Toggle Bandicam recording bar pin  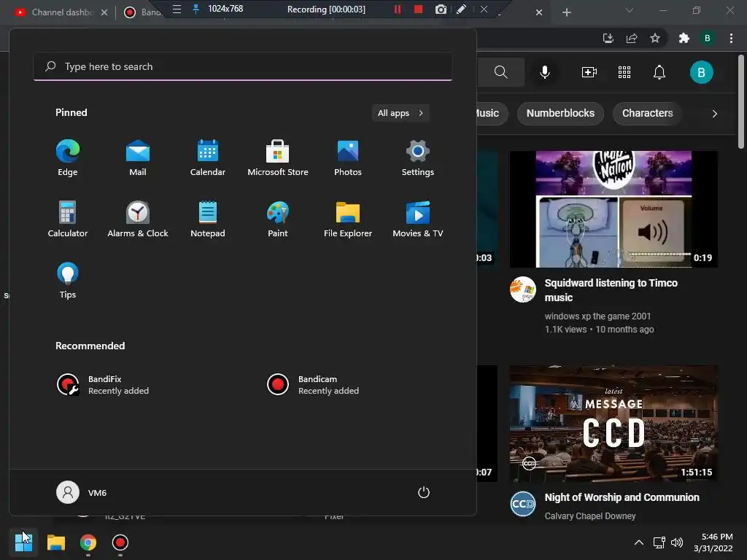[x=196, y=9]
